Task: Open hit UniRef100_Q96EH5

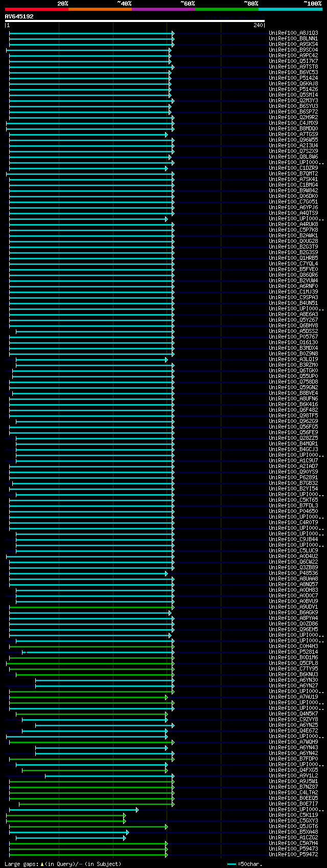Action: point(293,630)
